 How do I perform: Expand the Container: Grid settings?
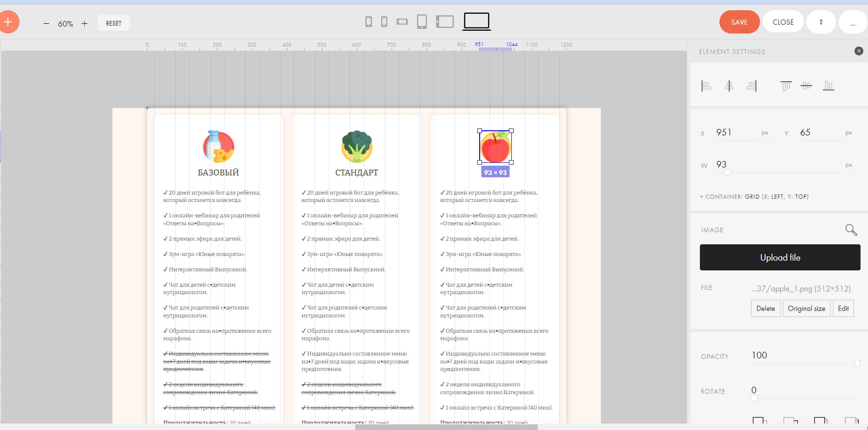click(754, 197)
